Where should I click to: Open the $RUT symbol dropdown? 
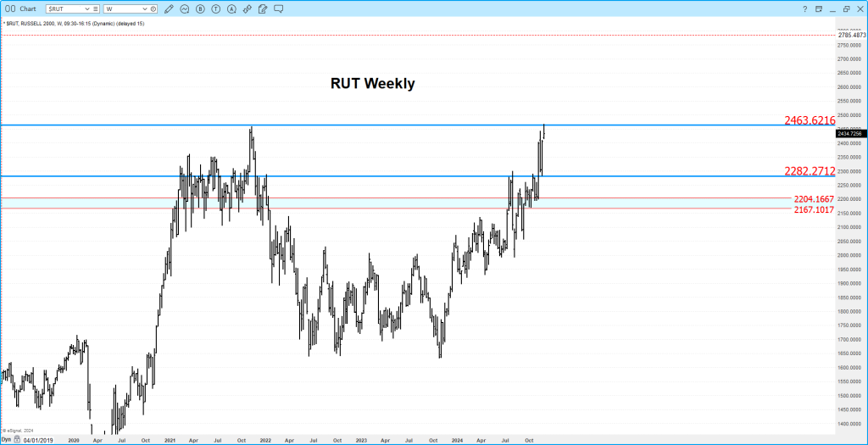[86, 8]
